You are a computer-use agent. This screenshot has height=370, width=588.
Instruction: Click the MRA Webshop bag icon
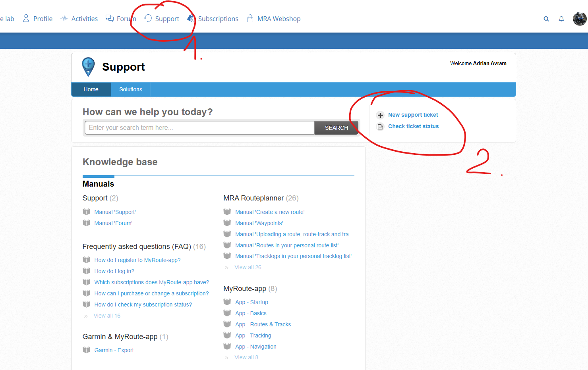[250, 18]
